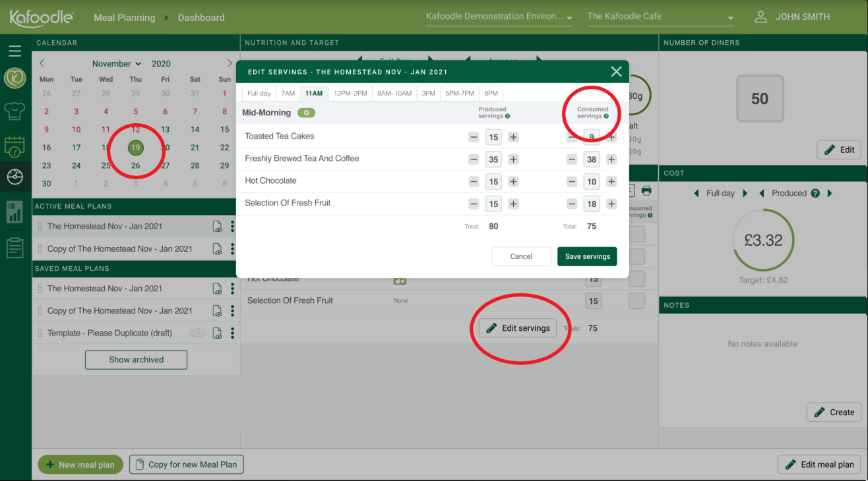This screenshot has width=868, height=481.
Task: Select the Full day tab
Action: pyautogui.click(x=259, y=94)
